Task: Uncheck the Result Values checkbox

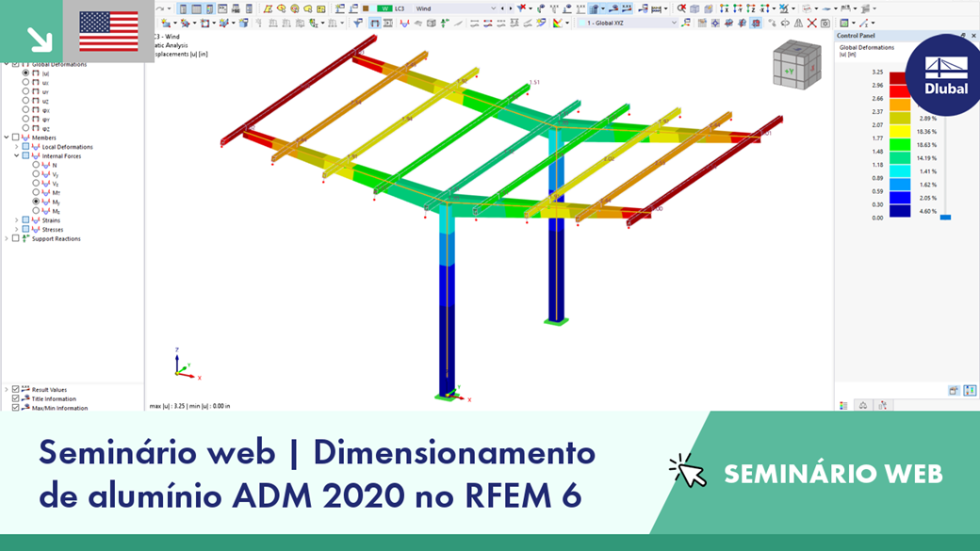Action: (16, 389)
